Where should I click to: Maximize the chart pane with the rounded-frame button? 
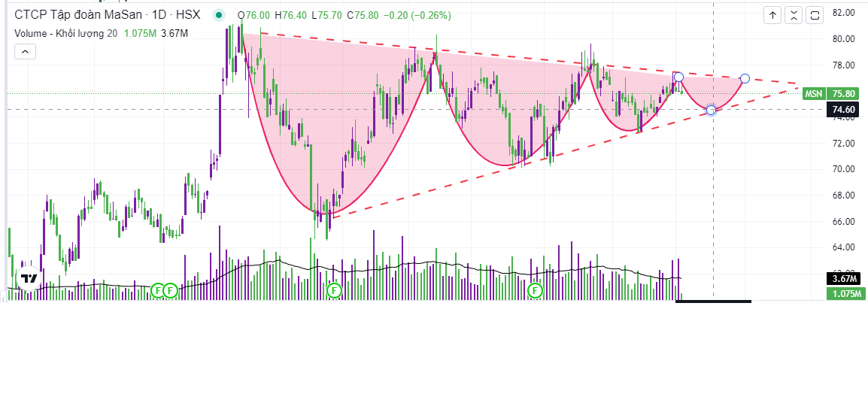click(x=815, y=15)
